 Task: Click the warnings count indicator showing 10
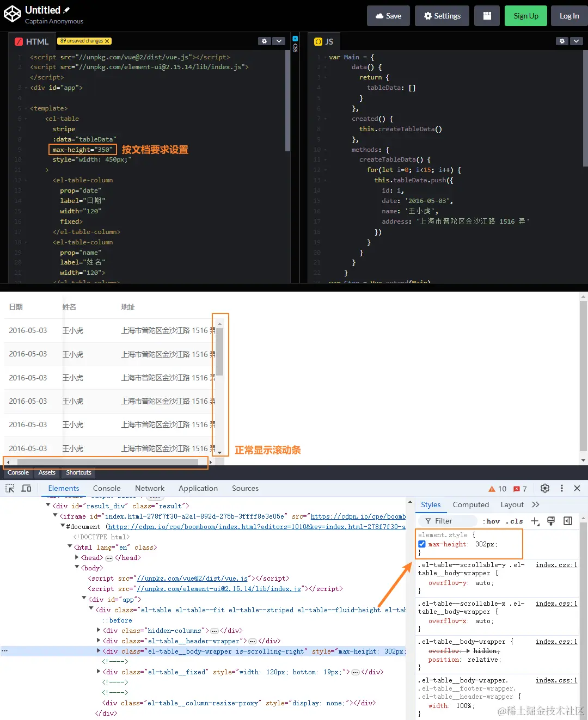(498, 489)
